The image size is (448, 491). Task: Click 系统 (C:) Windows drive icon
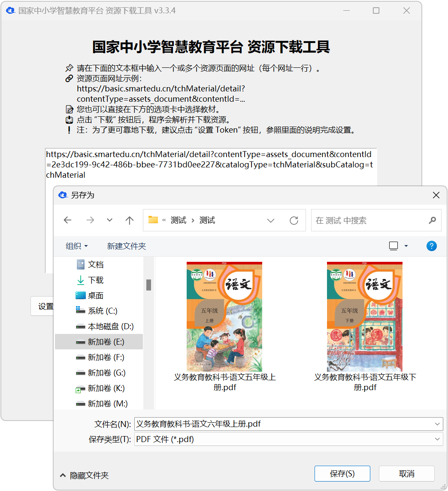pos(80,310)
